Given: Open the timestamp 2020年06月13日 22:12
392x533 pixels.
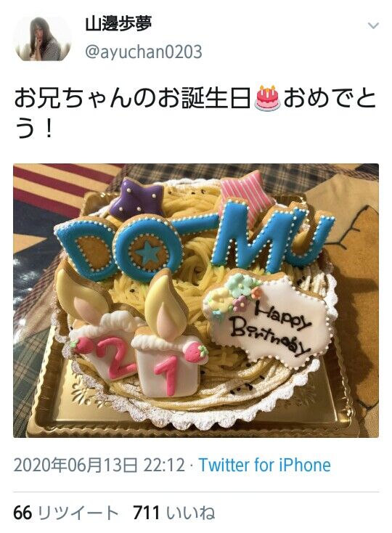Looking at the screenshot, I should 99,465.
